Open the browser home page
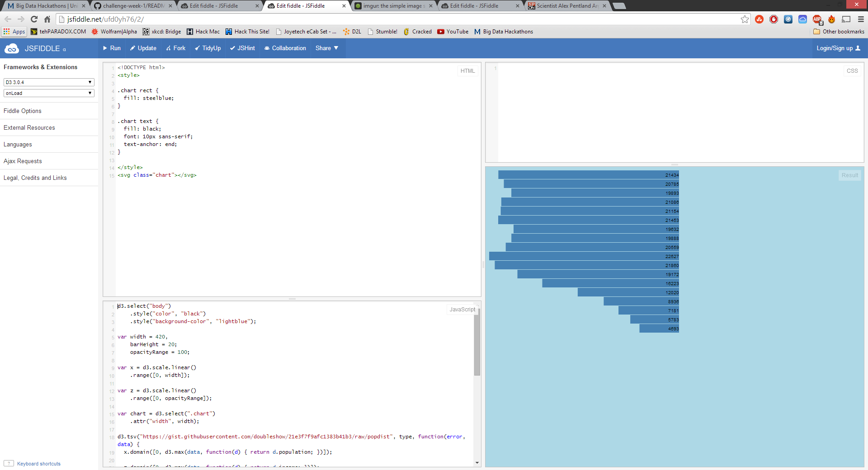This screenshot has height=470, width=868. (47, 19)
